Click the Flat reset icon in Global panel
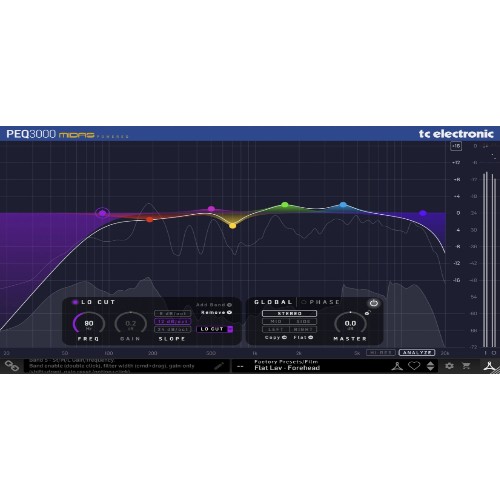This screenshot has width=500, height=500. click(x=310, y=337)
